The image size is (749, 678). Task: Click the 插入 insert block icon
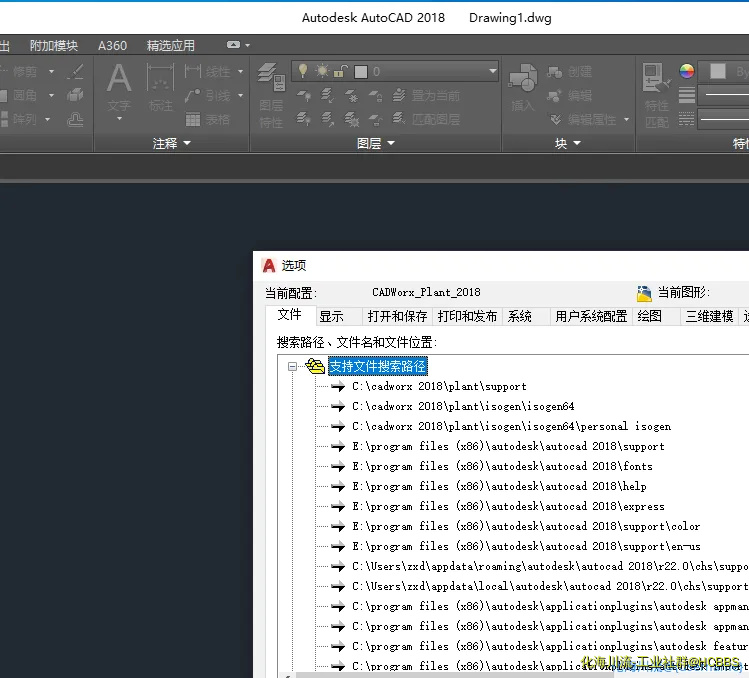click(x=523, y=78)
